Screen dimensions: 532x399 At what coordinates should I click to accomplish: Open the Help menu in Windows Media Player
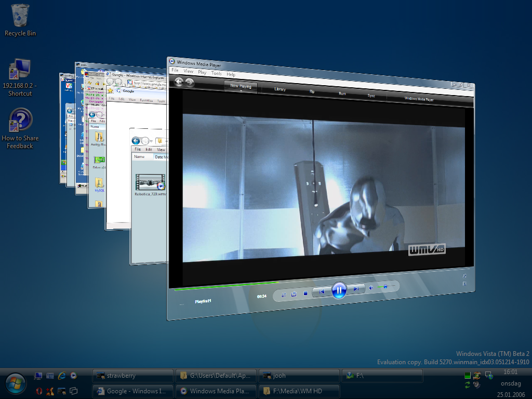pyautogui.click(x=231, y=74)
